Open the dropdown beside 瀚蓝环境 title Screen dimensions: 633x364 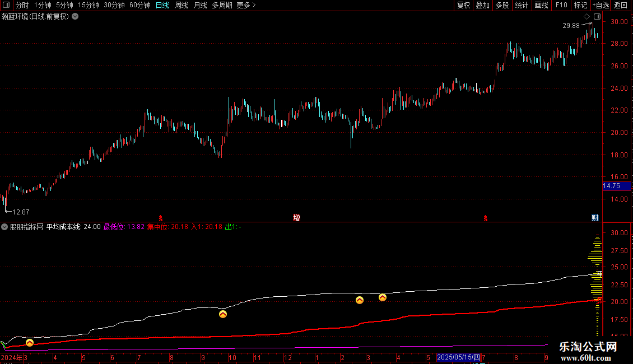click(75, 17)
